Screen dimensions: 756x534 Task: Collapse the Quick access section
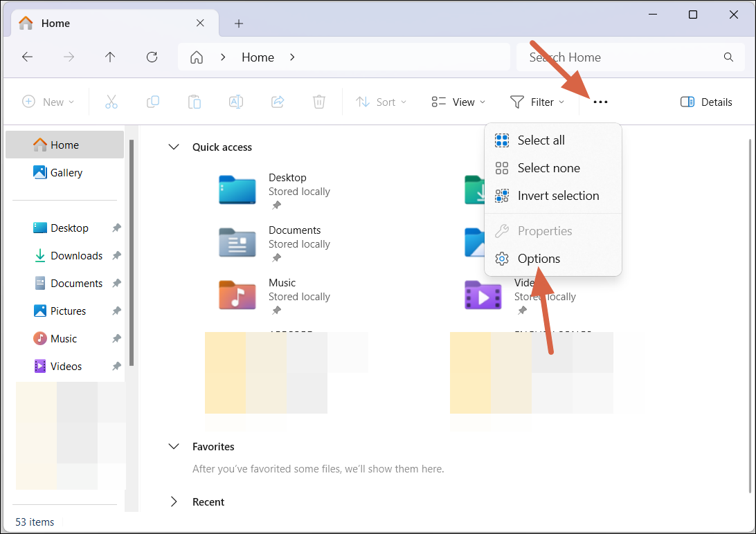(174, 147)
